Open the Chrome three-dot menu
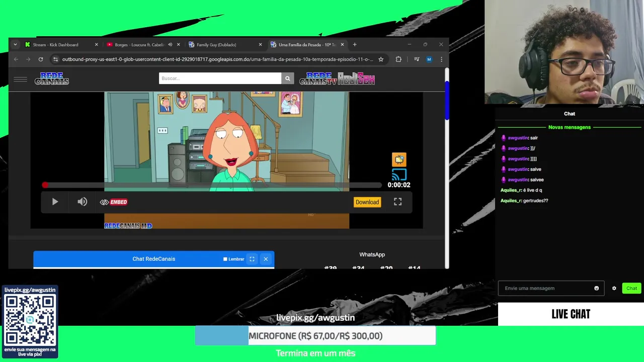The width and height of the screenshot is (644, 362). pyautogui.click(x=441, y=59)
